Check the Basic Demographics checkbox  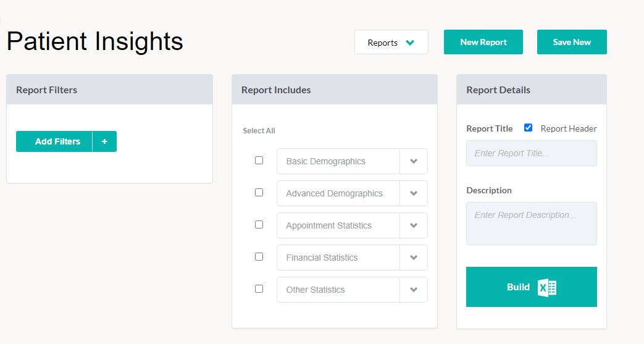pos(259,161)
